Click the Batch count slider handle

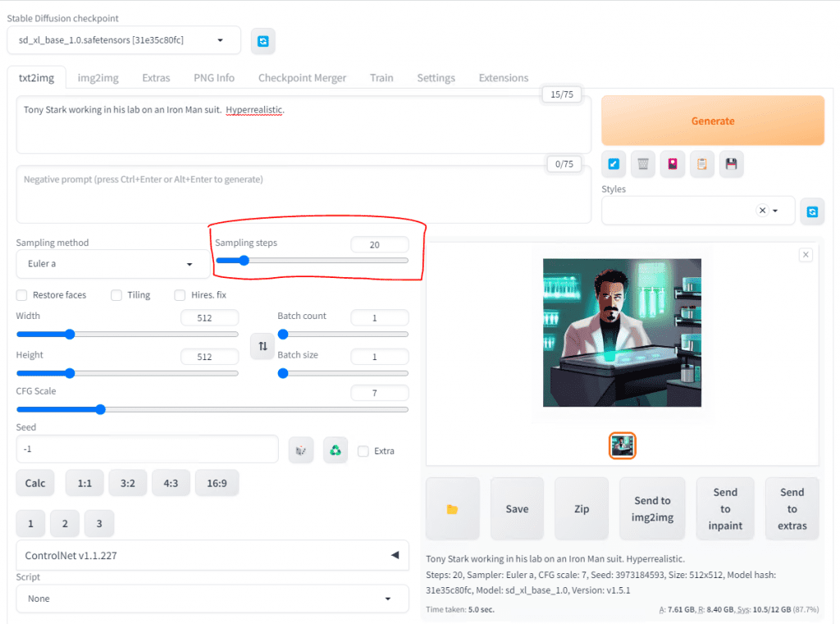[x=283, y=335]
